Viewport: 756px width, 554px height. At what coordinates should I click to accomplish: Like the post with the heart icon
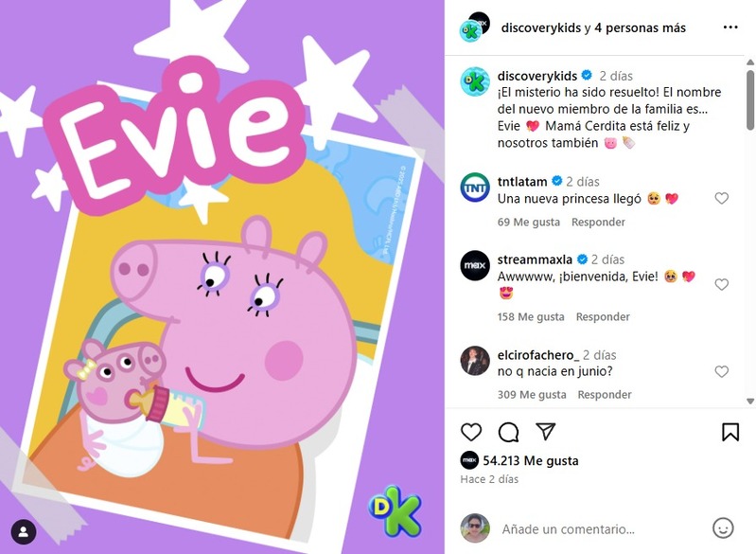[471, 432]
